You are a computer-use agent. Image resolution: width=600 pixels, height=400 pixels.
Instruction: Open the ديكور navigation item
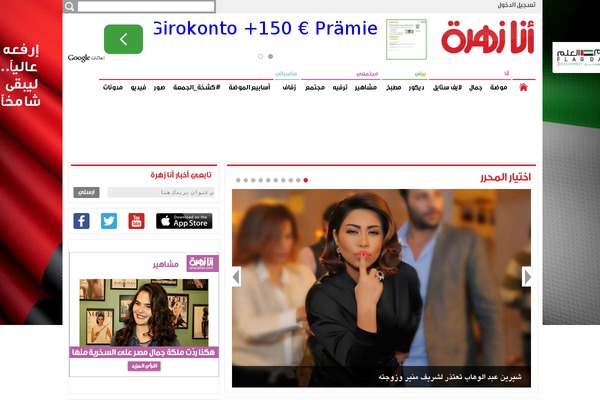tap(416, 88)
